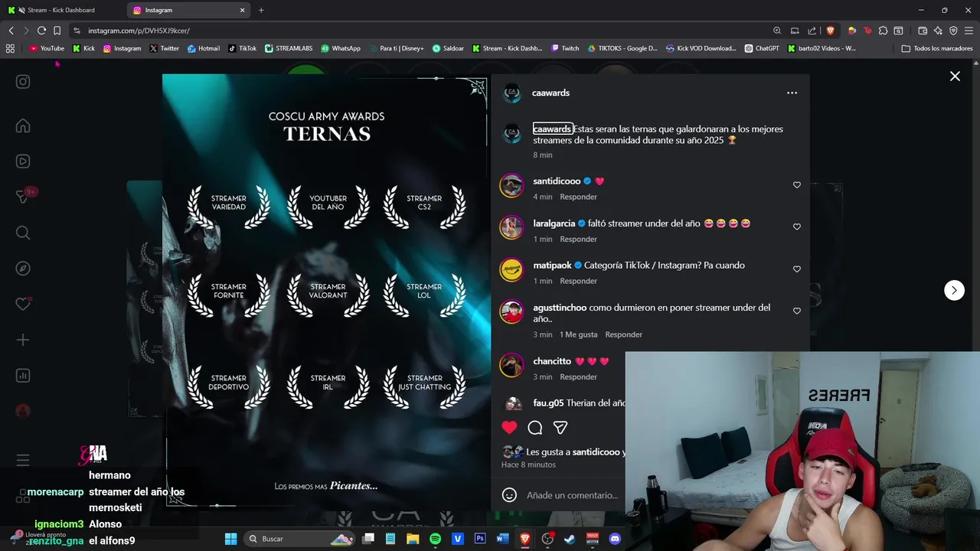Go to the next post with the arrow

click(954, 290)
